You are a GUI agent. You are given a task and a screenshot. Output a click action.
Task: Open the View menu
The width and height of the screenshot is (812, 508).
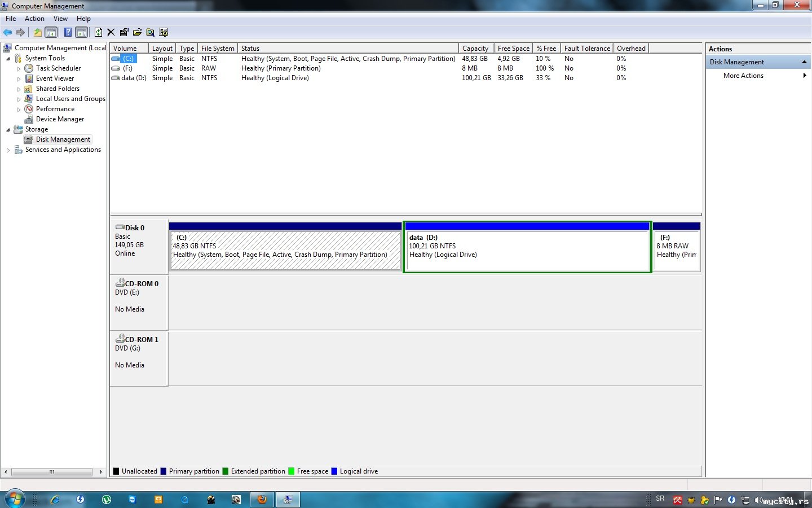point(60,19)
